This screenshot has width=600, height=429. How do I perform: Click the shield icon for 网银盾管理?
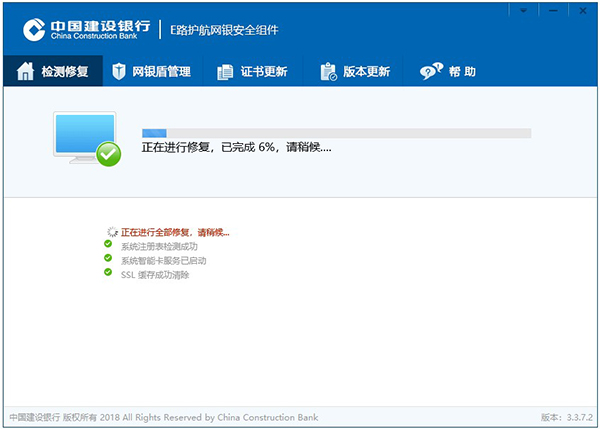119,72
